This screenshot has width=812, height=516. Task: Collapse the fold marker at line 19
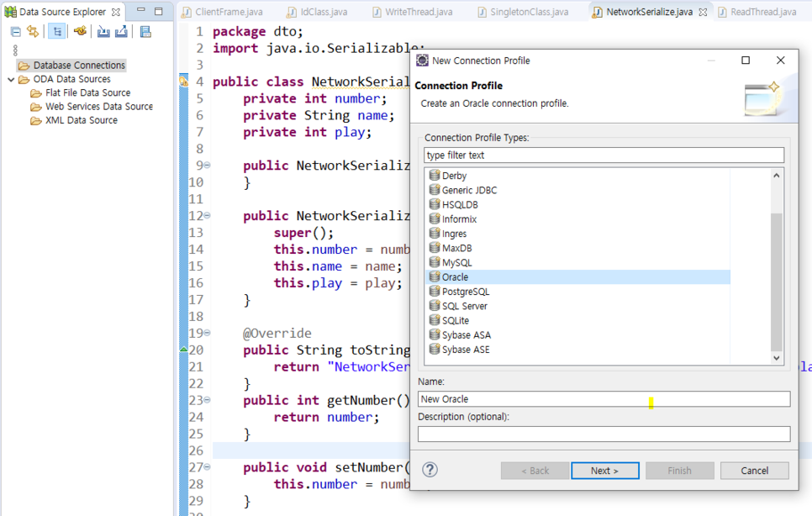(207, 333)
